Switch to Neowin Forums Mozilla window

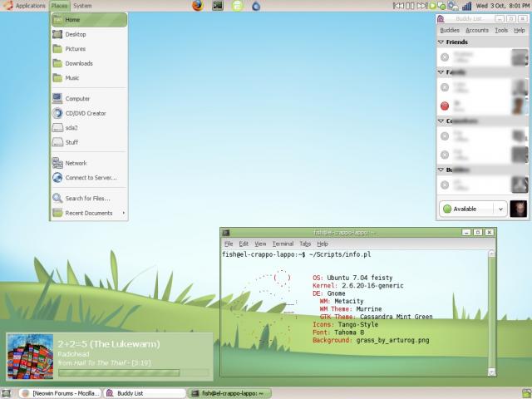60,393
